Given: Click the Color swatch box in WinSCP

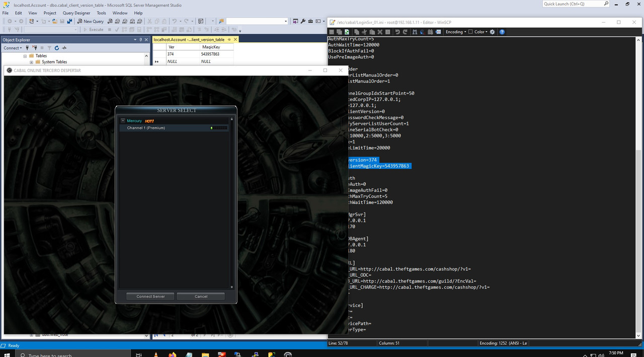Looking at the screenshot, I should [470, 32].
